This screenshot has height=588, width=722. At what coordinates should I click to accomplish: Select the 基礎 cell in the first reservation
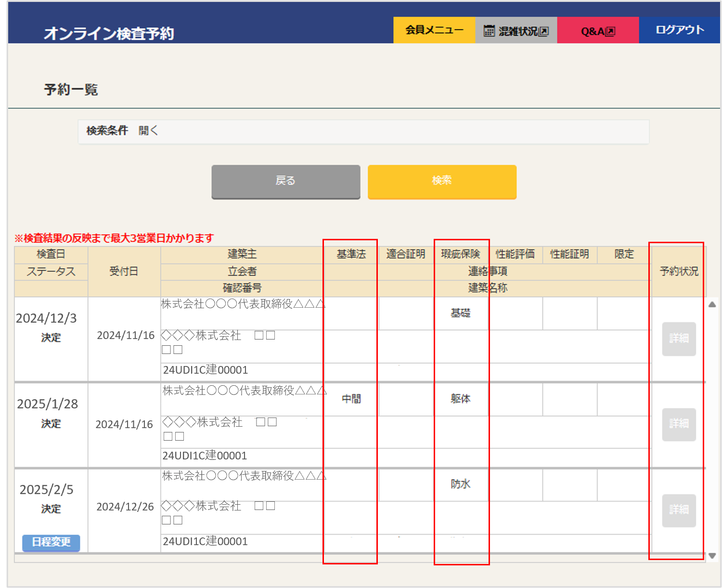(x=461, y=313)
